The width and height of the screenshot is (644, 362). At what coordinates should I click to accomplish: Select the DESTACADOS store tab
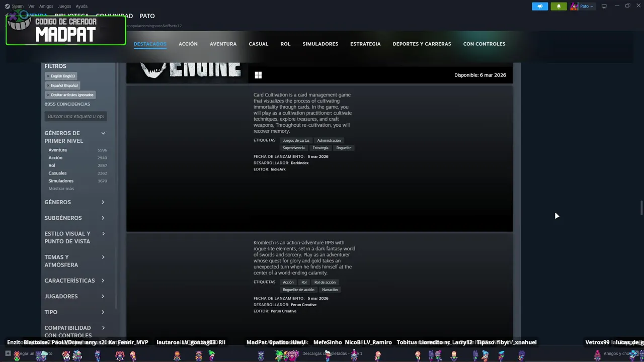[150, 44]
